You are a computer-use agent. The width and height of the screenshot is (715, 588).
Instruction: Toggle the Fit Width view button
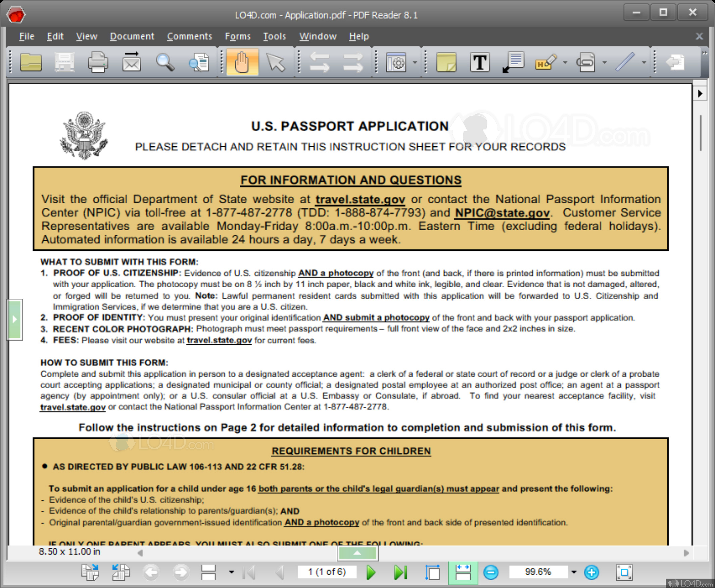(463, 572)
